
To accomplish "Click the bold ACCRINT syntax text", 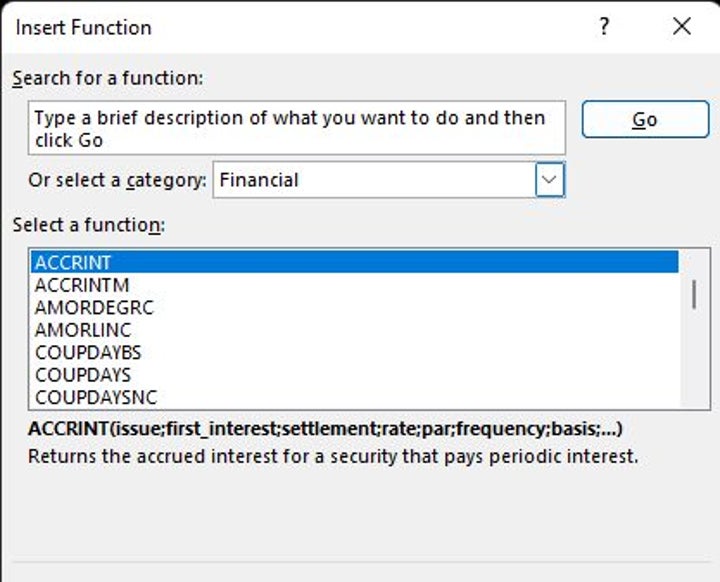I will (326, 429).
